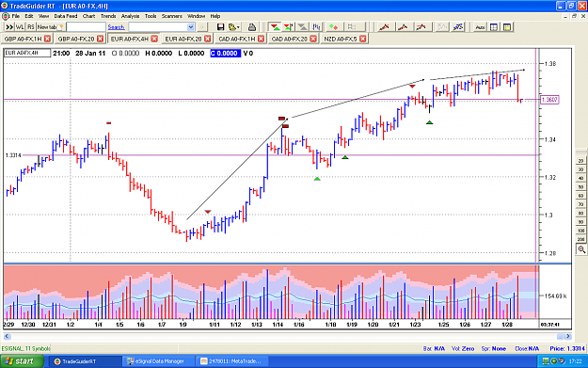588x368 pixels.
Task: Click the symbol entry field beside New tab
Action: click(x=86, y=27)
